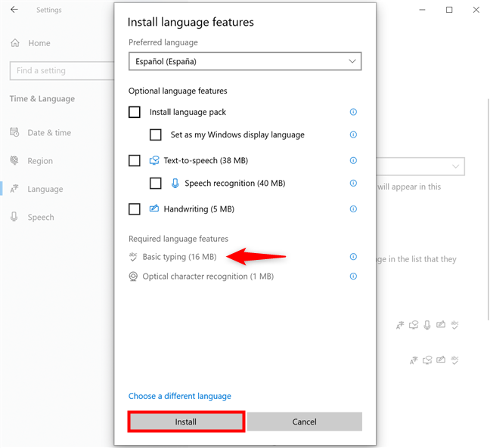Maximize the Settings window
The height and width of the screenshot is (448, 490).
click(x=449, y=10)
